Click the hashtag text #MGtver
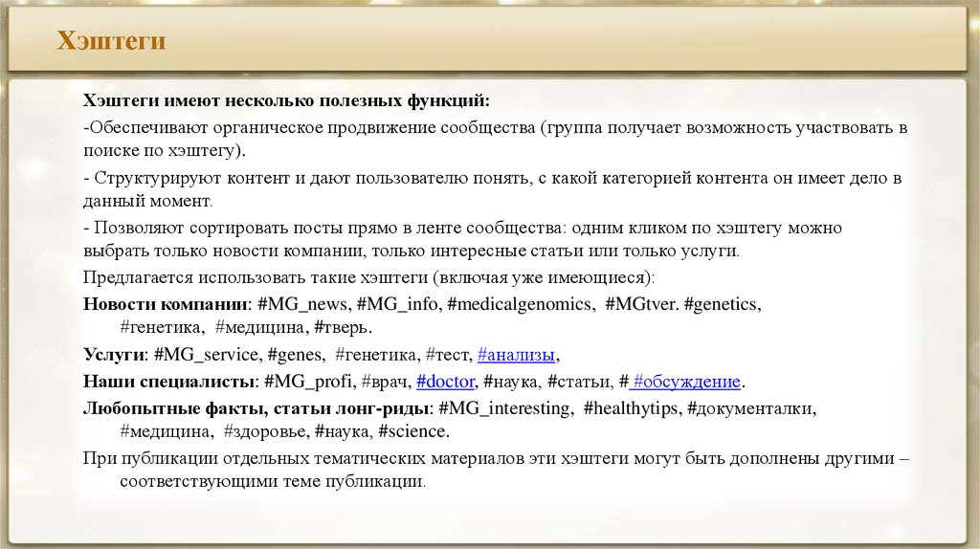 (640, 304)
